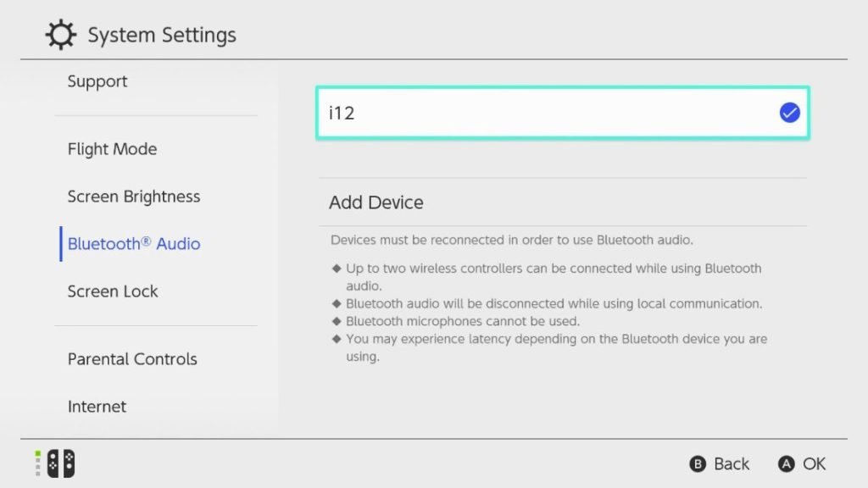Open Internet settings
This screenshot has height=488, width=868.
coord(97,407)
